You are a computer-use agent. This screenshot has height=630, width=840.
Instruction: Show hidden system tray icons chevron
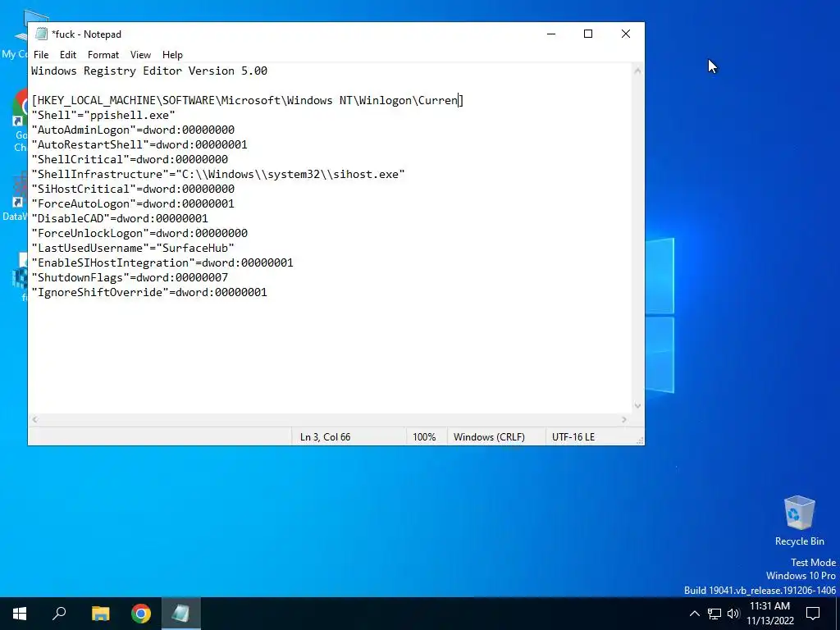694,614
